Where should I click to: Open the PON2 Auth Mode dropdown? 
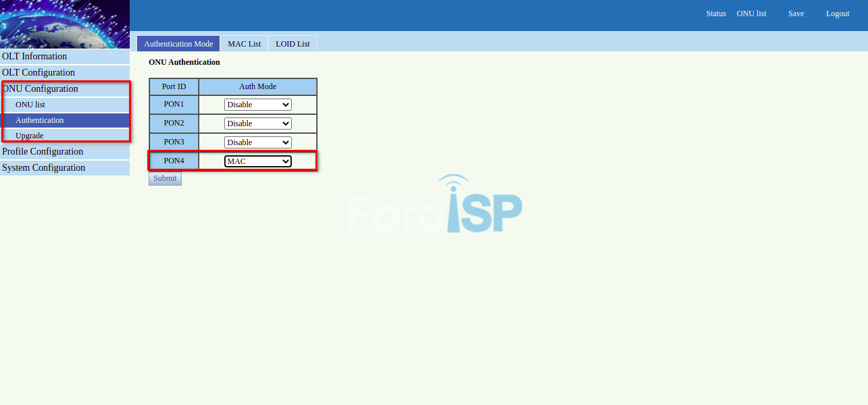(x=257, y=124)
